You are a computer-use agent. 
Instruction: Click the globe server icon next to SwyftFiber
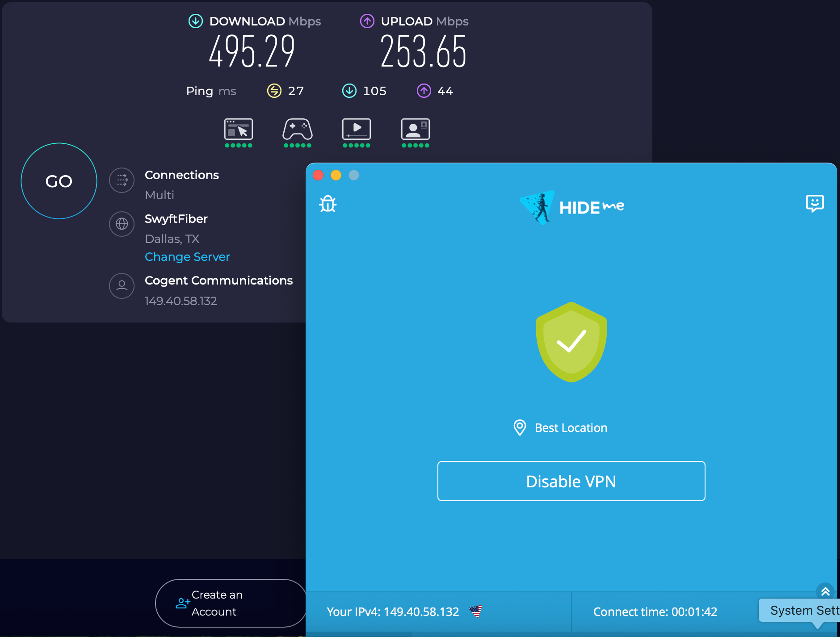click(122, 224)
